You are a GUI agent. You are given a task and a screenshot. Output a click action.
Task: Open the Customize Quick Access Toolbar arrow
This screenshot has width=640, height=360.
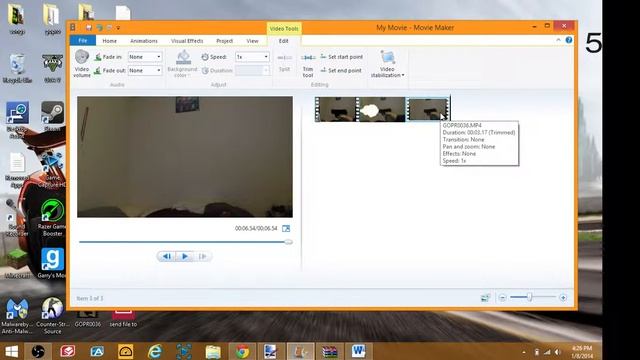pos(118,28)
